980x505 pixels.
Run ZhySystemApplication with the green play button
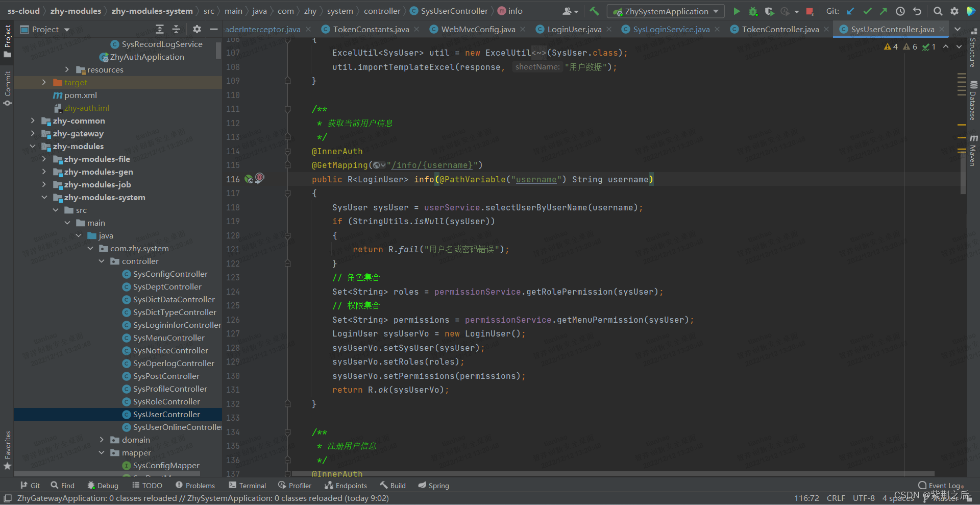click(x=737, y=11)
